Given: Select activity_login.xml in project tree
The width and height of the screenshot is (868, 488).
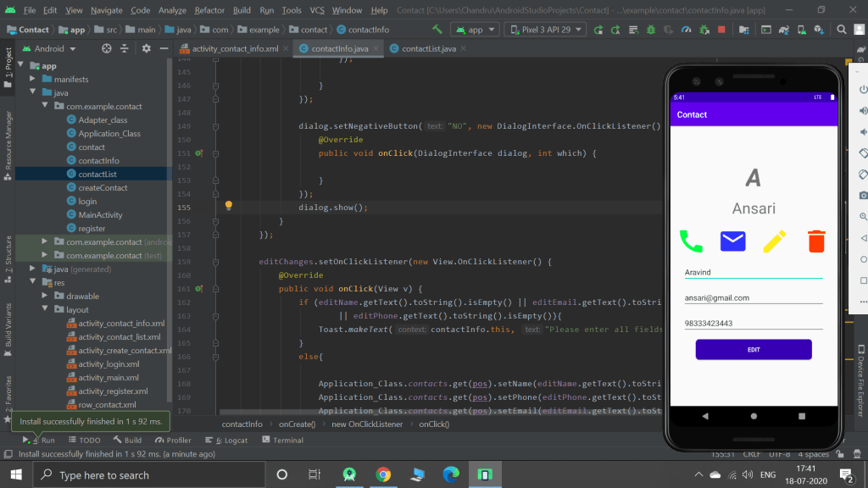Looking at the screenshot, I should [x=108, y=364].
